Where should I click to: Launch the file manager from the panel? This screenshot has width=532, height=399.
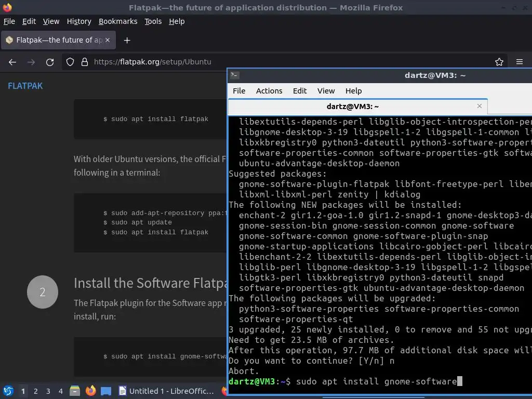tap(75, 391)
